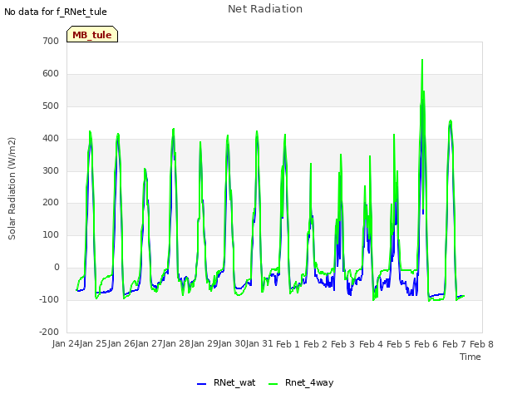
Task: Click the Feb 2 x-axis date label
Action: point(315,344)
